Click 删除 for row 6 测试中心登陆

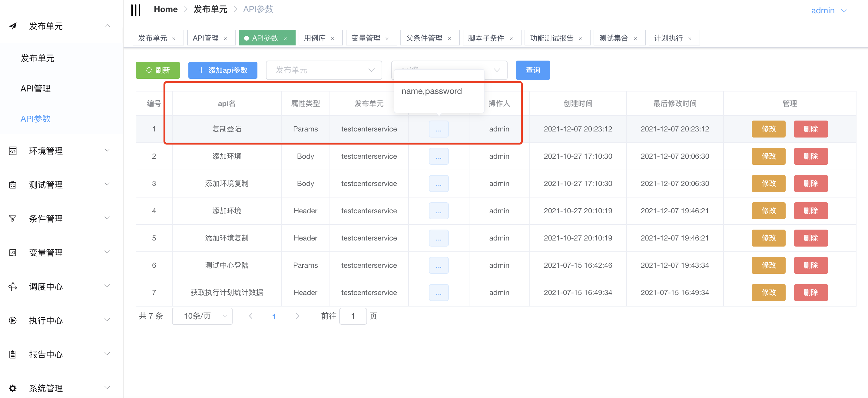[811, 265]
